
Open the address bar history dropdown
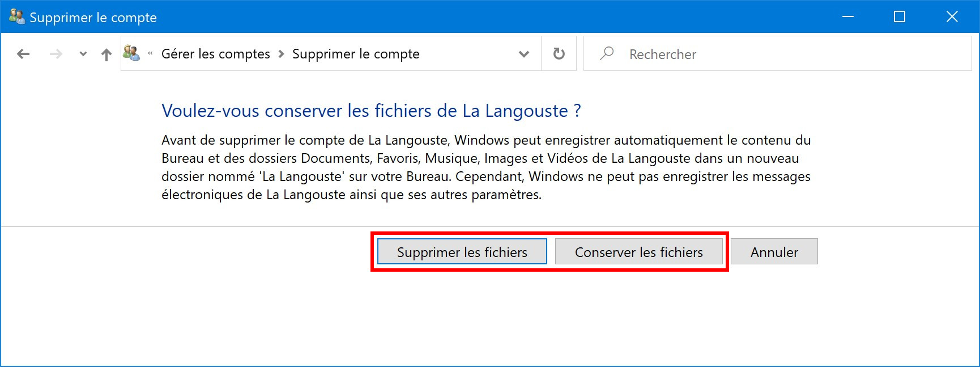(x=524, y=54)
